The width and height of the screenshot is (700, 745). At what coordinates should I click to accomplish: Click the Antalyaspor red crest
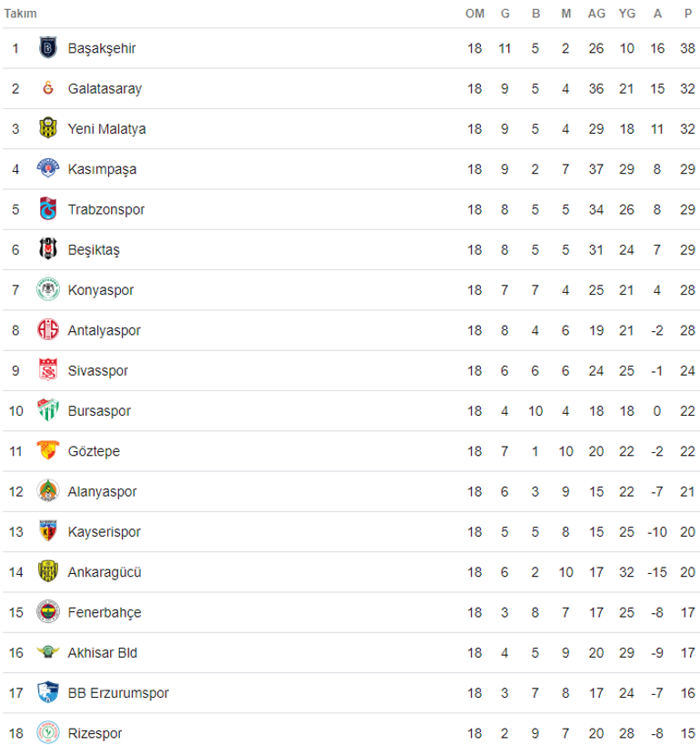pyautogui.click(x=48, y=329)
